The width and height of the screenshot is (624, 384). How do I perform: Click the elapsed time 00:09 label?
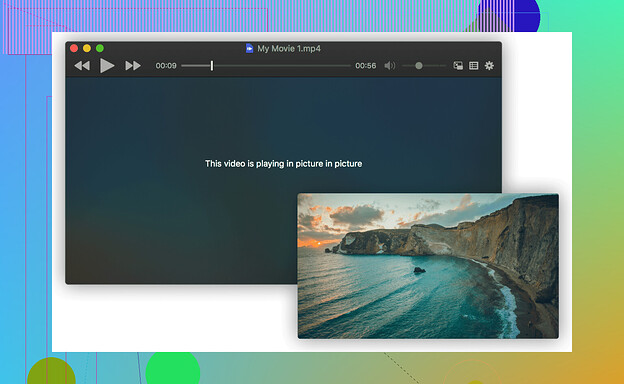coord(166,66)
